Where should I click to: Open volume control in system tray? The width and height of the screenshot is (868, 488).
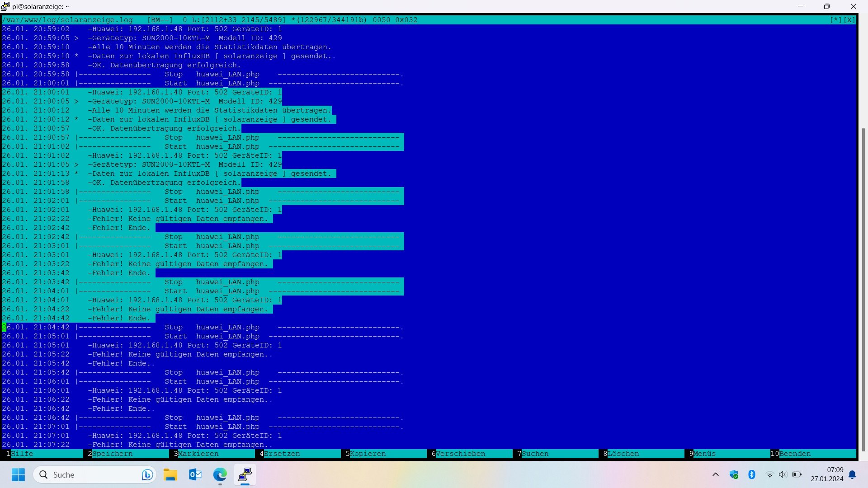(x=783, y=474)
